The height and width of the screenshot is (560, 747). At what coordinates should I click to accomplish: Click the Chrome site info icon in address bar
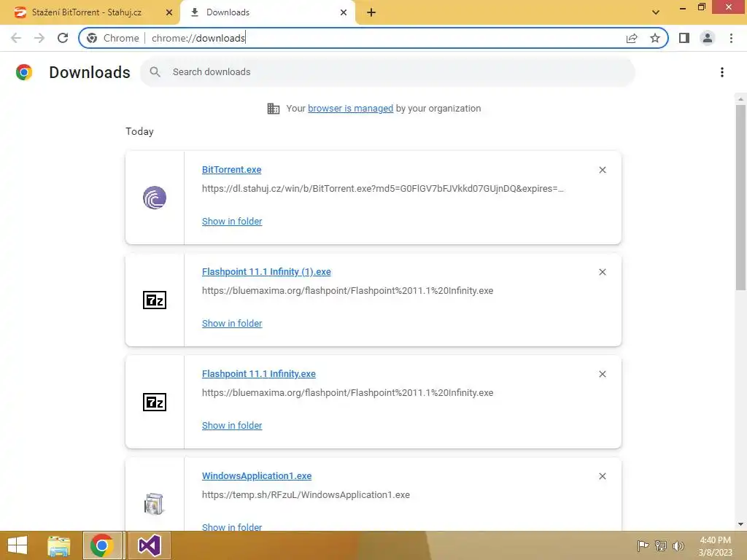[x=92, y=38]
